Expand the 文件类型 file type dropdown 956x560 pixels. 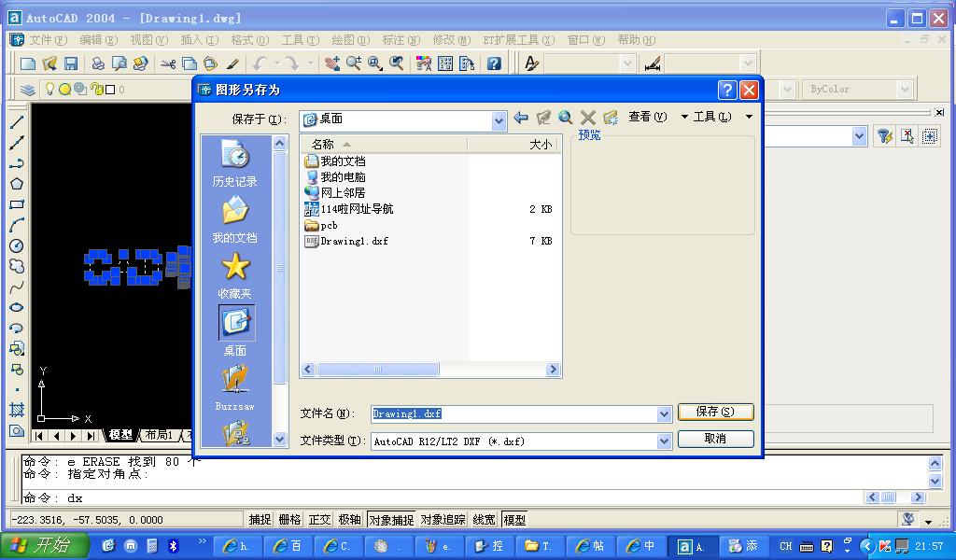point(664,441)
